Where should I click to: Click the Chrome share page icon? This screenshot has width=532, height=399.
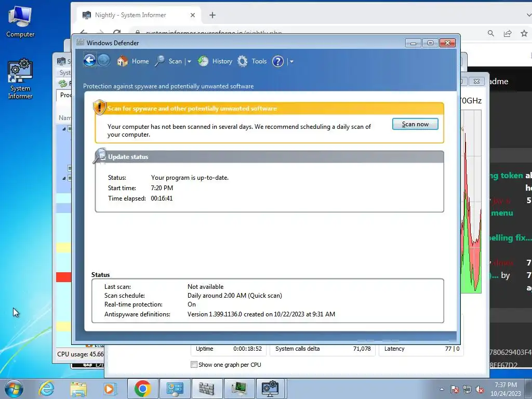click(x=508, y=33)
